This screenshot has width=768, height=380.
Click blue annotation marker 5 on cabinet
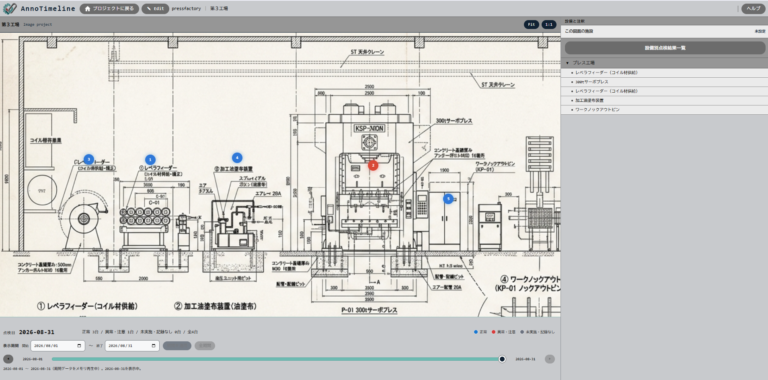point(448,198)
